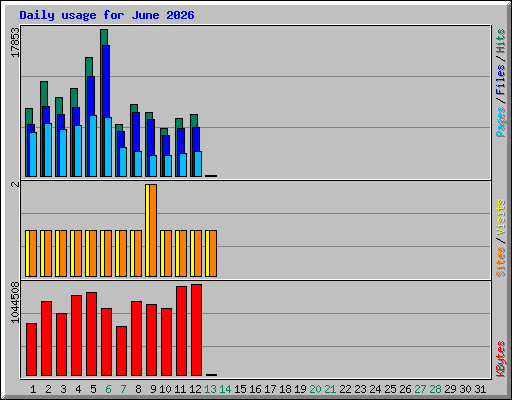
Task: Click the 'Daily usage for June 2026' title
Action: pos(107,15)
